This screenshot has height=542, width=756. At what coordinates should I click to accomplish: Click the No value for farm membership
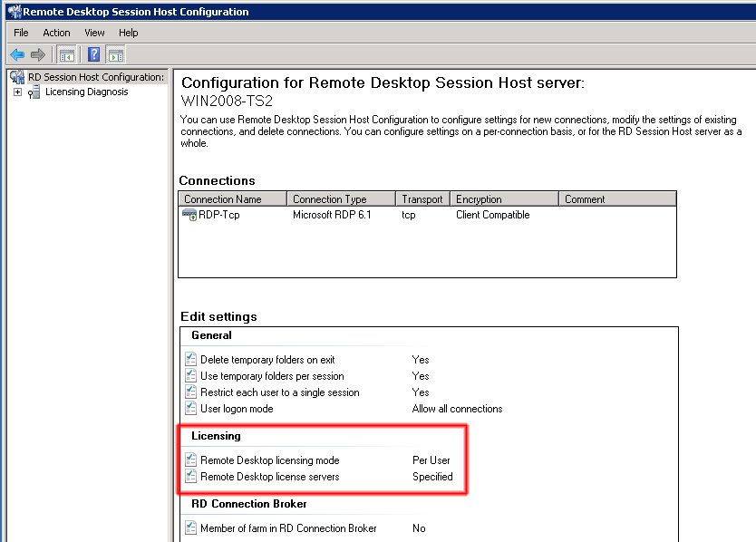point(419,528)
